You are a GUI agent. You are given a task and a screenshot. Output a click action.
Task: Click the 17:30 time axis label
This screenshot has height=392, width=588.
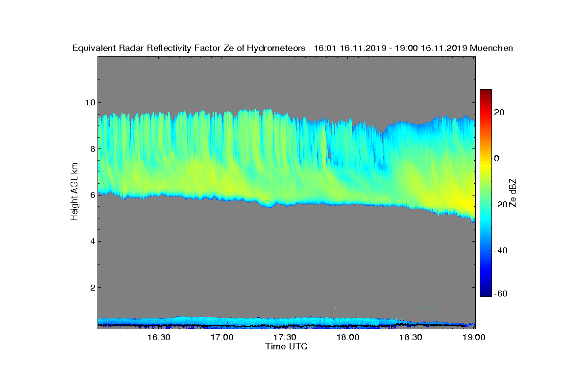point(285,337)
